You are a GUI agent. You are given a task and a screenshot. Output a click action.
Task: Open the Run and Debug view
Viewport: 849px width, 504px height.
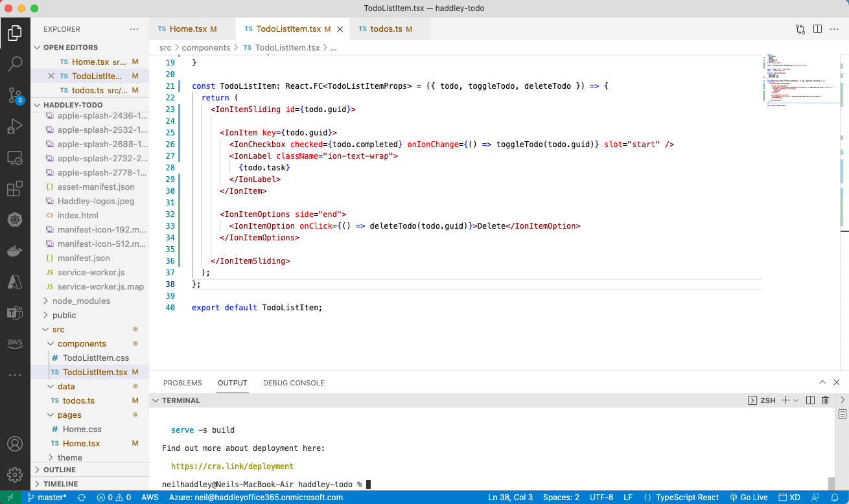[x=15, y=126]
